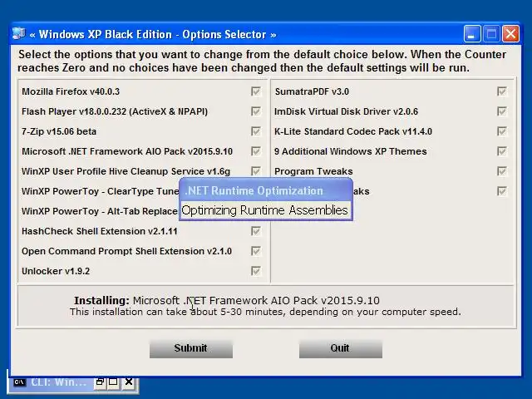Toggle the Program Tweaks checkbox
The image size is (532, 399).
click(502, 171)
